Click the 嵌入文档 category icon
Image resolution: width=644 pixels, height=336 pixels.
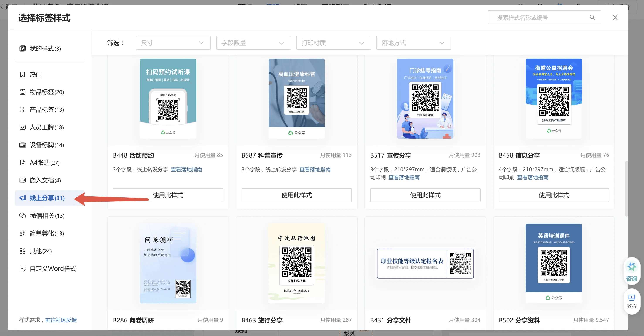22,180
